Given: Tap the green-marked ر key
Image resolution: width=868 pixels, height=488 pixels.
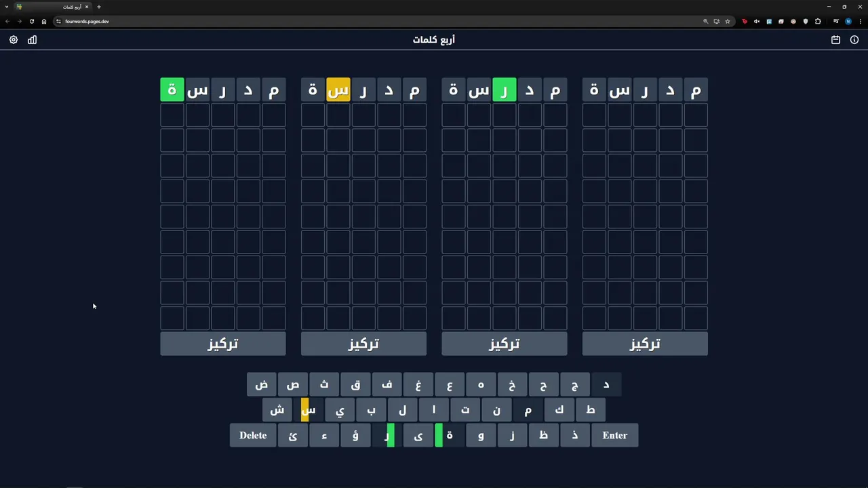Looking at the screenshot, I should click(x=387, y=435).
